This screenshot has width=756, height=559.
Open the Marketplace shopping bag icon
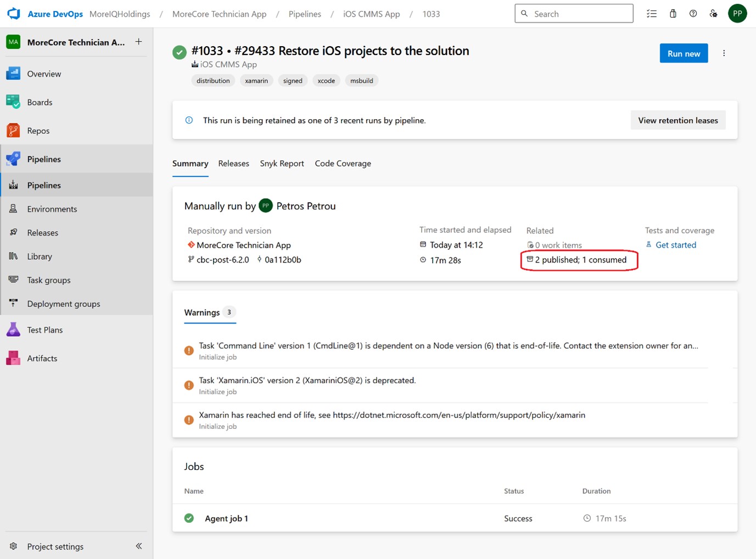(673, 14)
